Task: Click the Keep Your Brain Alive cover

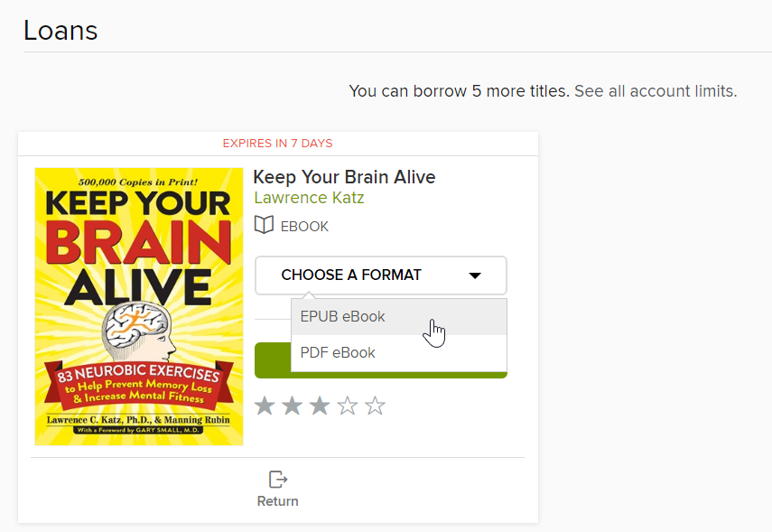Action: 139,306
